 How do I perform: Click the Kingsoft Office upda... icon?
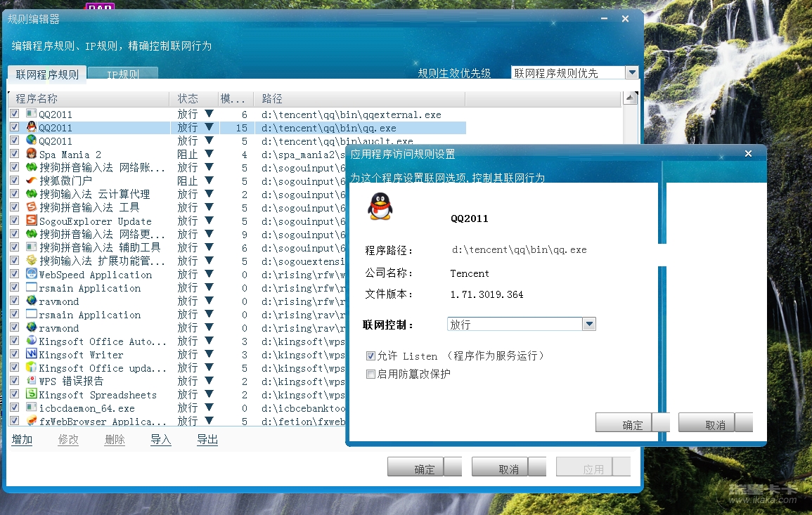(31, 367)
